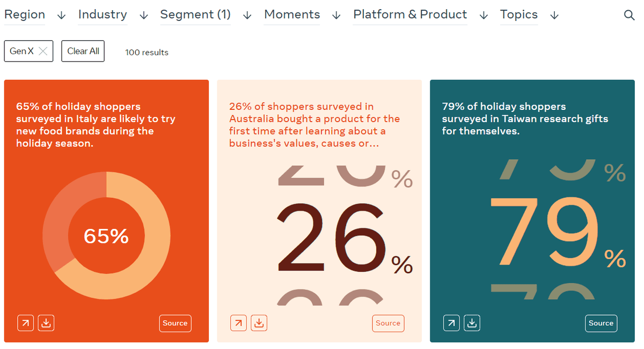Screen dimensions: 644x349
Task: Open the search magnifier icon
Action: 630,15
